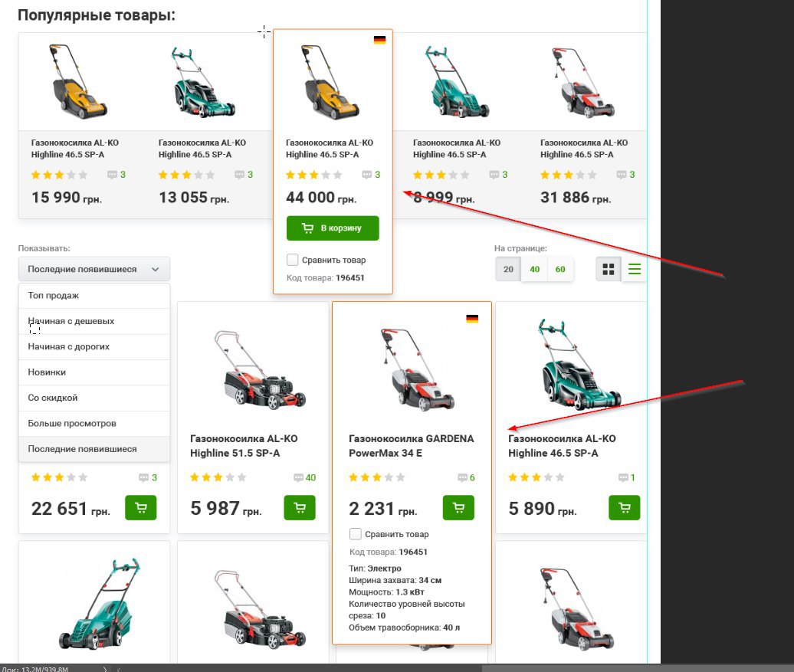The image size is (794, 672).
Task: Add the 22 651 грн. mower to cart
Action: [141, 507]
